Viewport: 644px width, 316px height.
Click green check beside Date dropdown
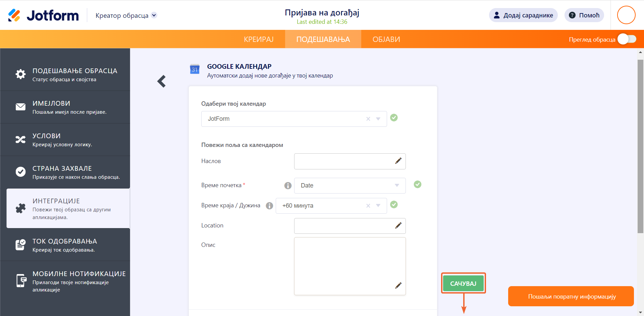click(x=418, y=185)
